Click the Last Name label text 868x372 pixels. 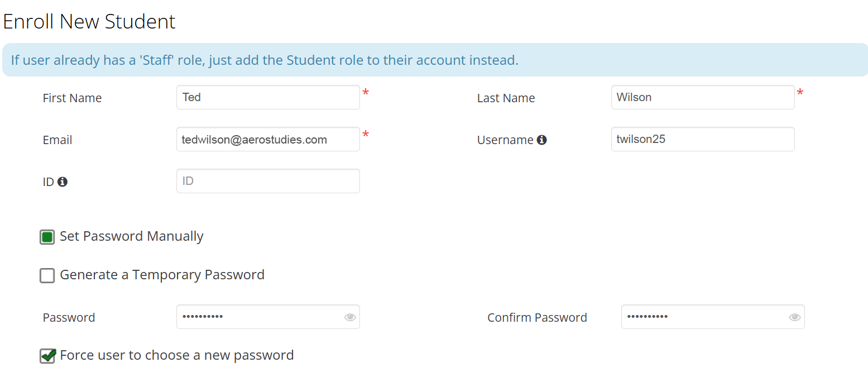pyautogui.click(x=506, y=98)
